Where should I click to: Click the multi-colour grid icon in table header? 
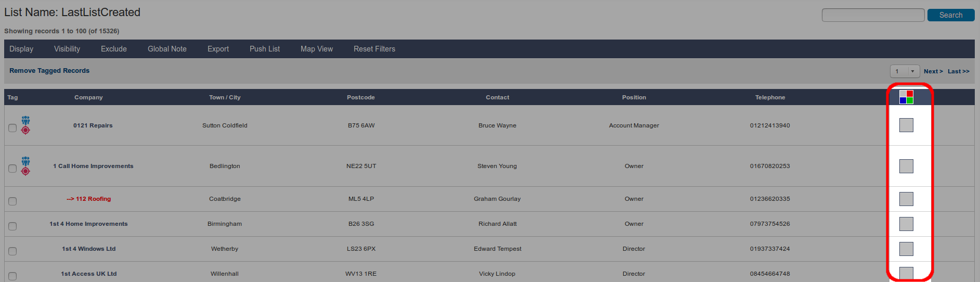point(906,97)
